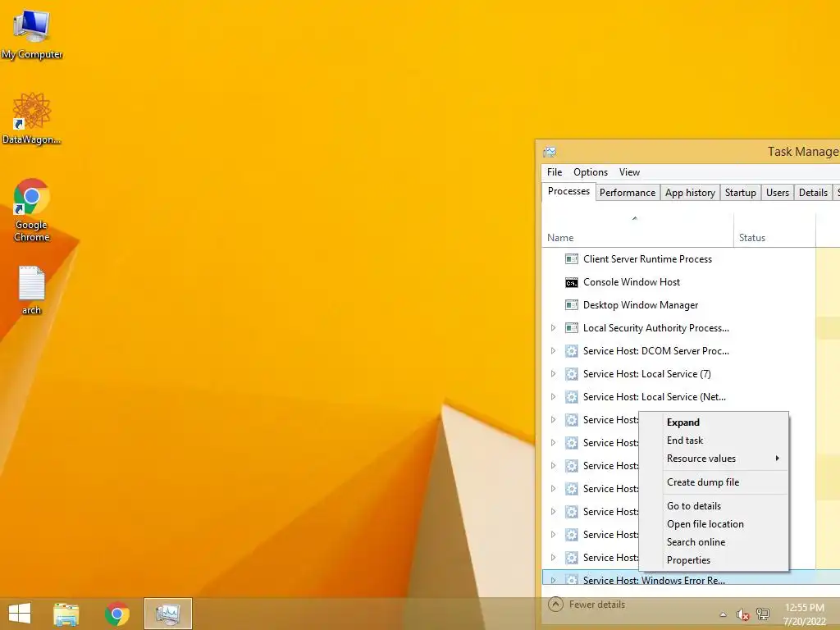Select the arch text file on desktop
The height and width of the screenshot is (630, 840).
click(32, 290)
